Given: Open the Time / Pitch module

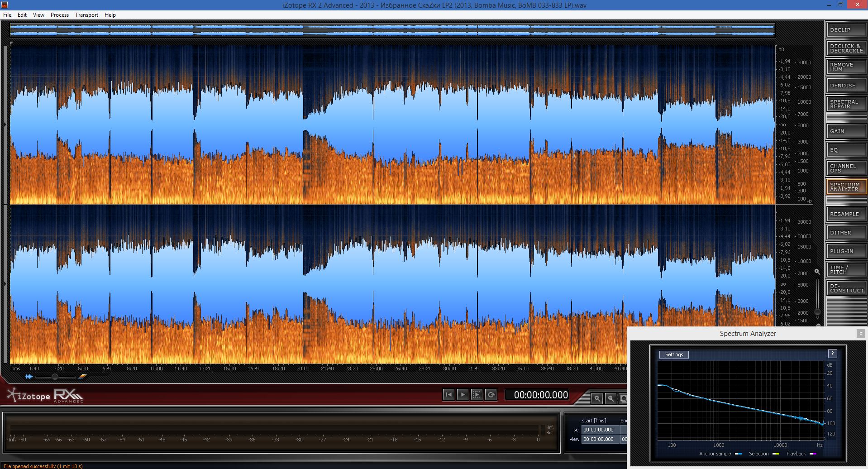Looking at the screenshot, I should coord(846,270).
